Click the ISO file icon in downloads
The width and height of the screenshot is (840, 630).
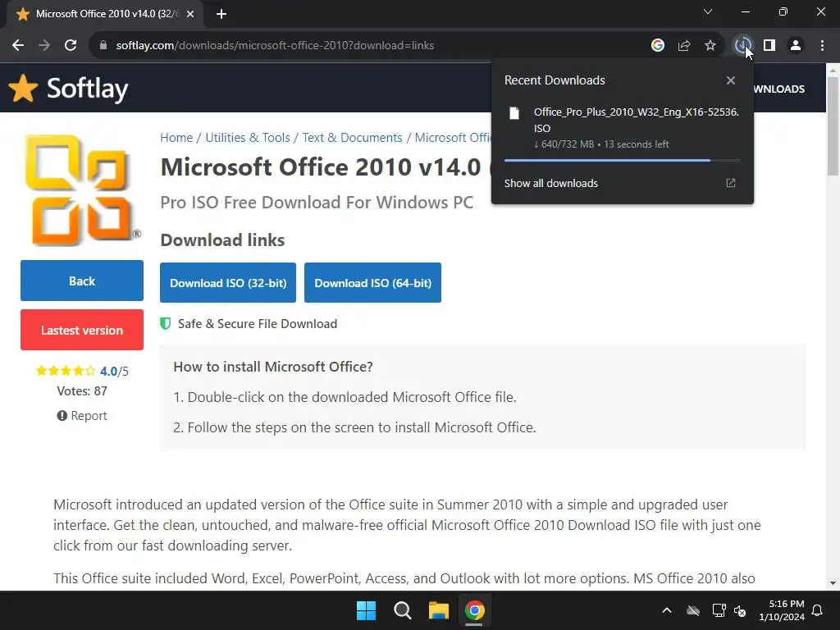click(514, 113)
